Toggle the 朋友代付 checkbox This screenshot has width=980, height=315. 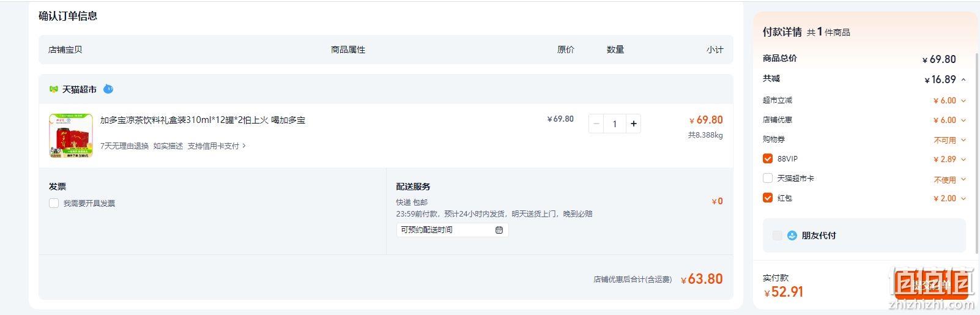[777, 235]
